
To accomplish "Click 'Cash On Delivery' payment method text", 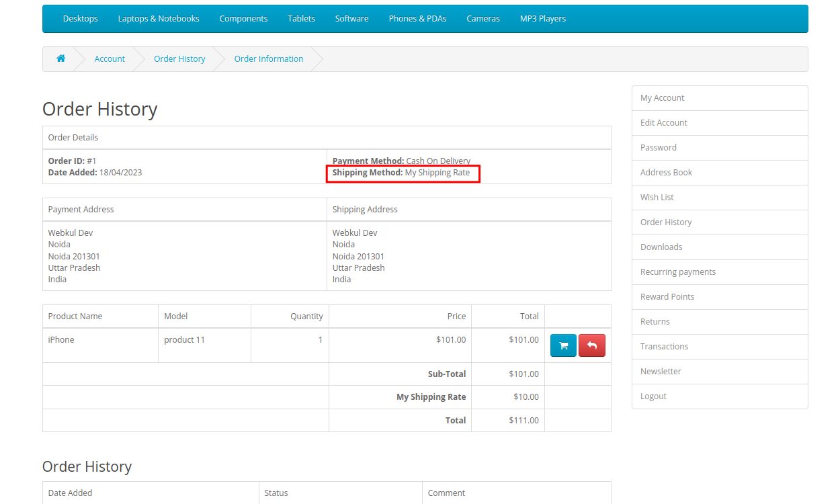I will click(x=439, y=161).
